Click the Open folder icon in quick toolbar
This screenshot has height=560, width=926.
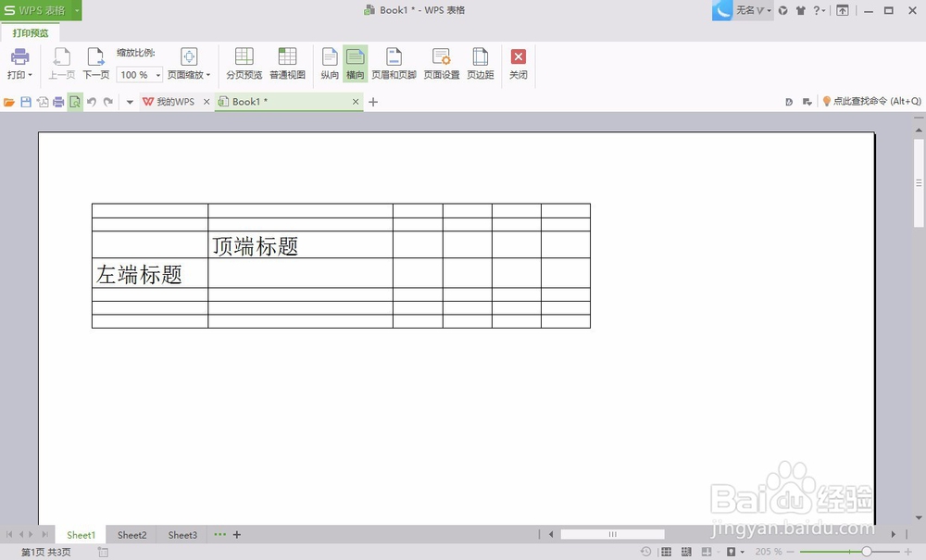(x=9, y=102)
